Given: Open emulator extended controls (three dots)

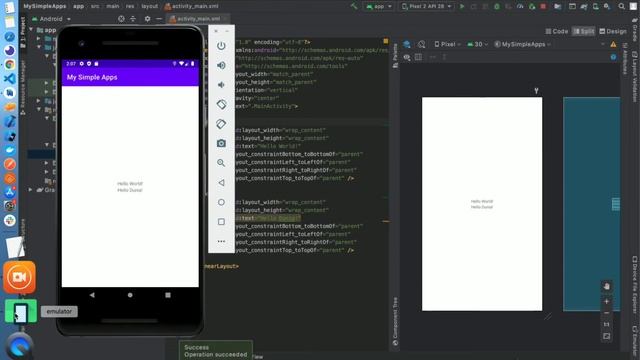Looking at the screenshot, I should [221, 241].
